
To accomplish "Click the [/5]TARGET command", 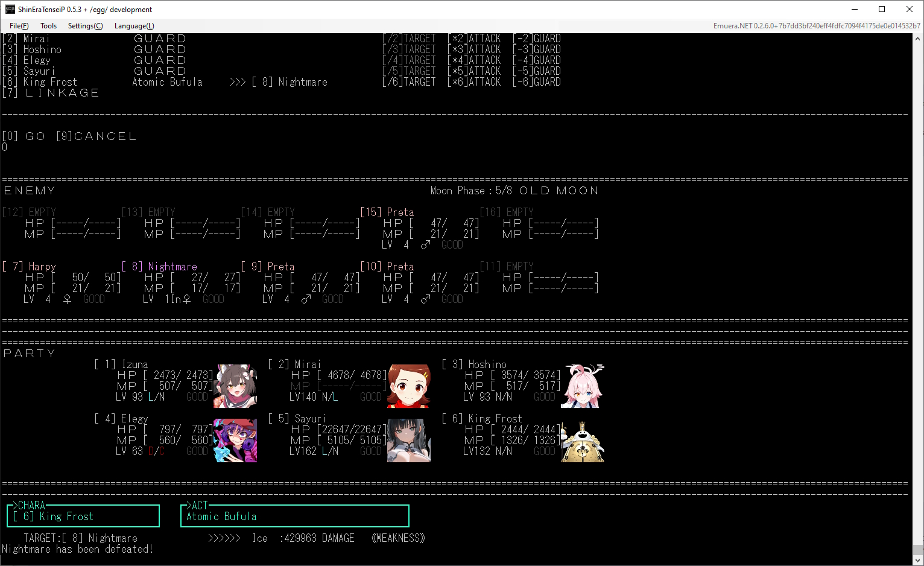I will click(409, 71).
